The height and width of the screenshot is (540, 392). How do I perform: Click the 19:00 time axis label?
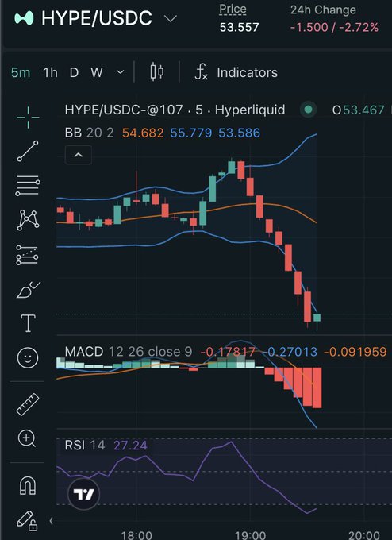pyautogui.click(x=250, y=534)
